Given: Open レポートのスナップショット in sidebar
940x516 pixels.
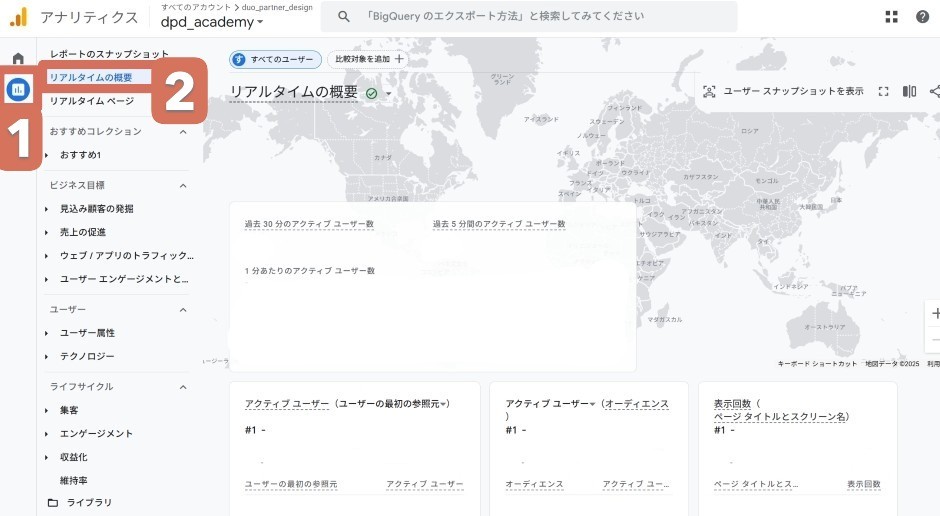Looking at the screenshot, I should tap(109, 54).
